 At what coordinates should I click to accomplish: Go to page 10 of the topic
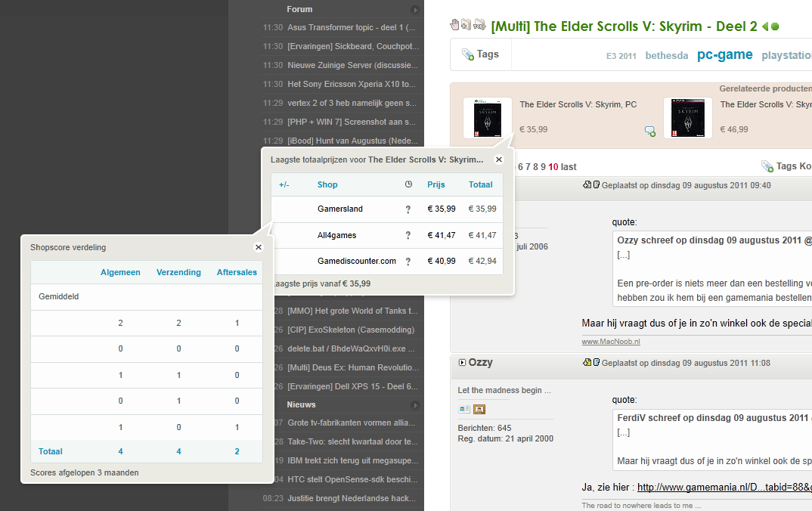click(x=553, y=167)
